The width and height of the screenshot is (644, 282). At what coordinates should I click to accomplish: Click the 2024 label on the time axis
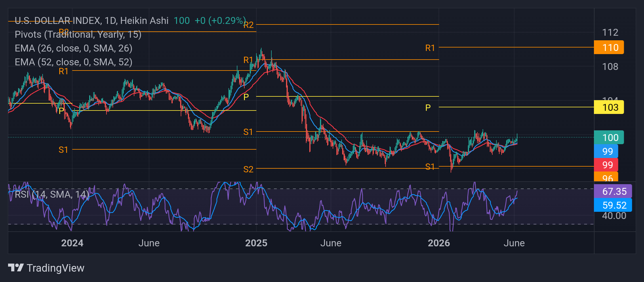[72, 243]
